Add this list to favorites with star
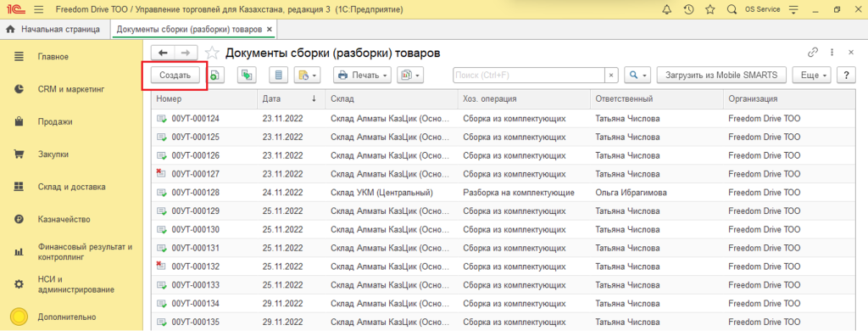This screenshot has width=868, height=331. coord(212,53)
